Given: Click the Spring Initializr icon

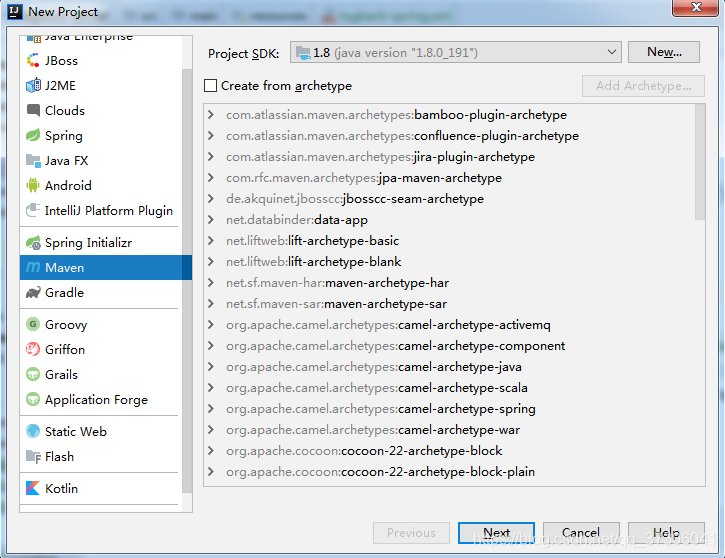Looking at the screenshot, I should 33,242.
